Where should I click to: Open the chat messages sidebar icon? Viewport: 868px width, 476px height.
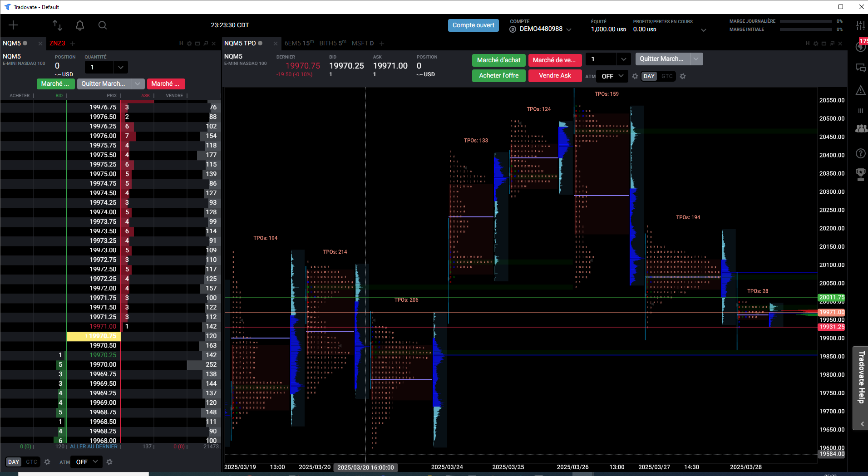(x=860, y=68)
